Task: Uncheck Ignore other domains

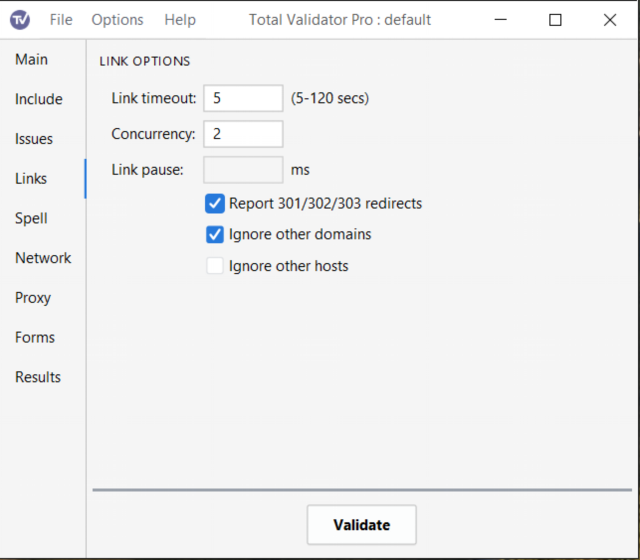Action: click(x=215, y=235)
